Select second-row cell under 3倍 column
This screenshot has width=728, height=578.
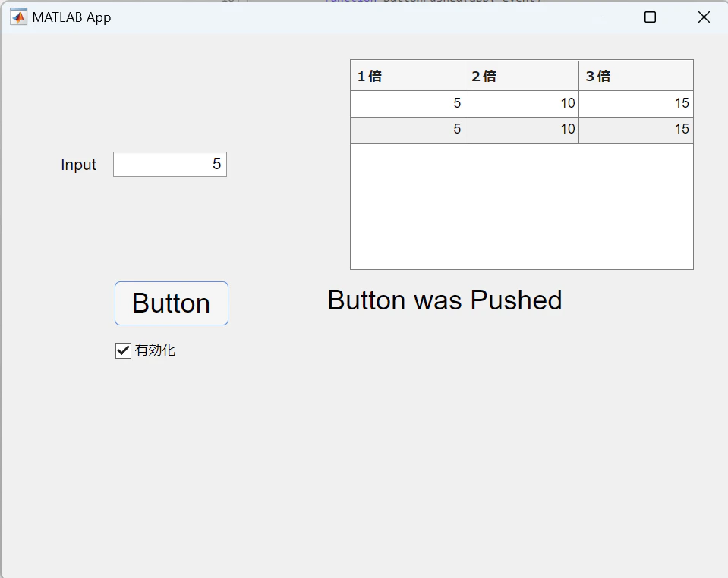point(636,130)
